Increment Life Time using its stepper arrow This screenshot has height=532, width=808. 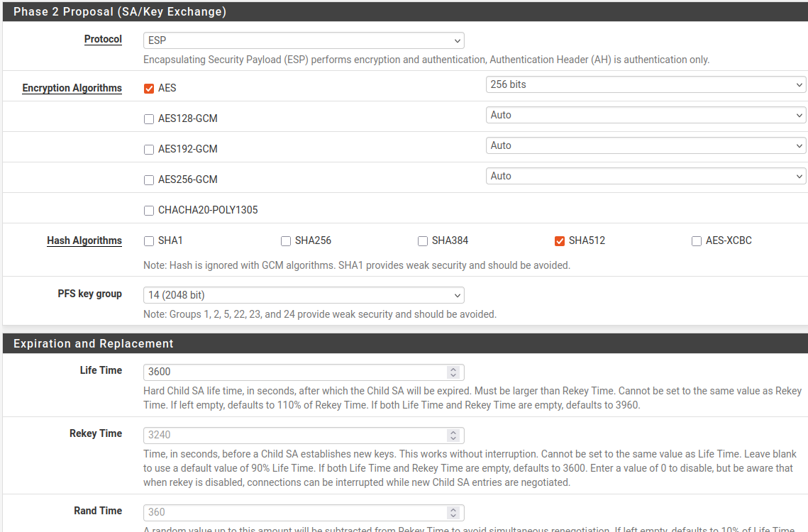tap(454, 368)
